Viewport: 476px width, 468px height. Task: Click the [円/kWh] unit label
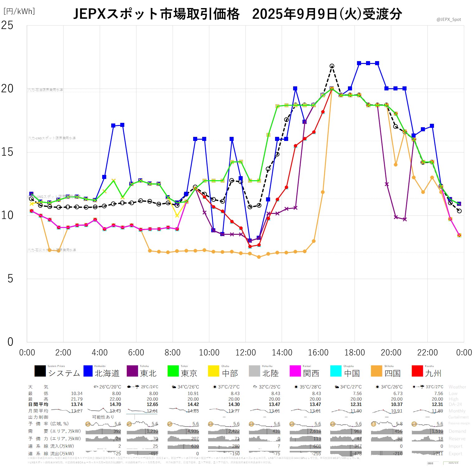tap(19, 12)
